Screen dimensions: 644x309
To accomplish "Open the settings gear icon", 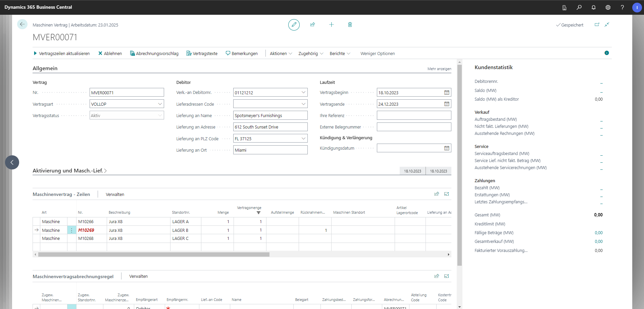I will pyautogui.click(x=608, y=7).
